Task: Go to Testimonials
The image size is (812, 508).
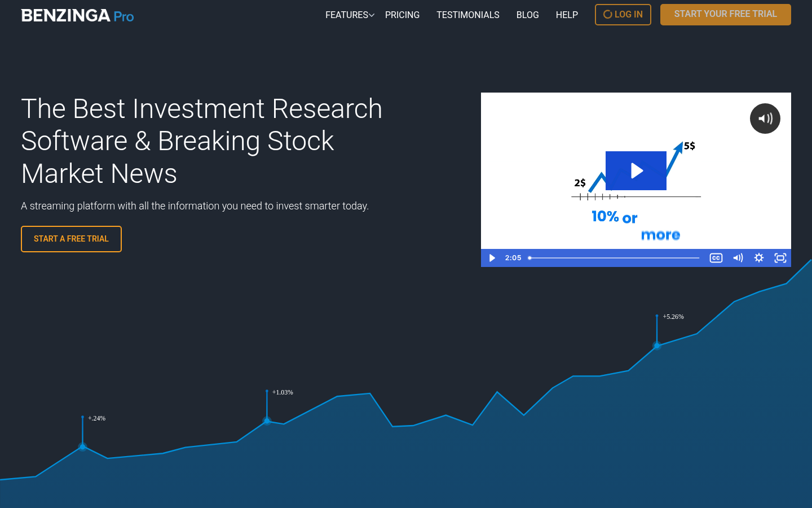Action: [x=468, y=15]
